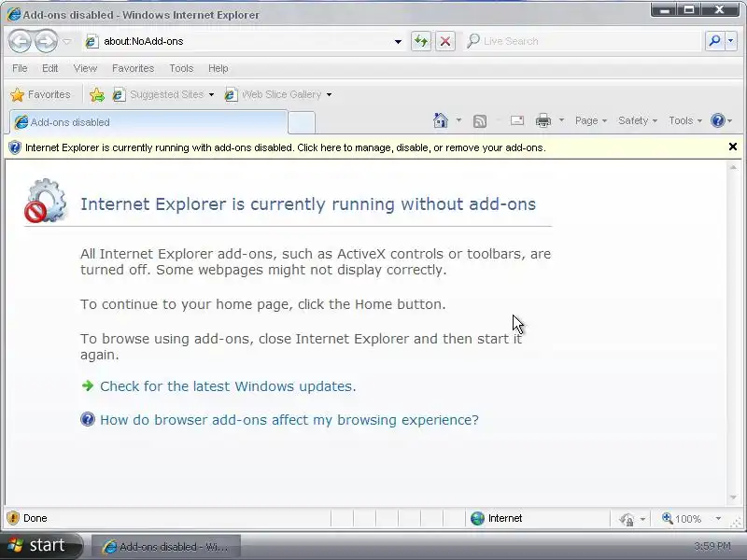Expand the Suggested Sites dropdown arrow
This screenshot has height=560, width=747.
click(211, 95)
